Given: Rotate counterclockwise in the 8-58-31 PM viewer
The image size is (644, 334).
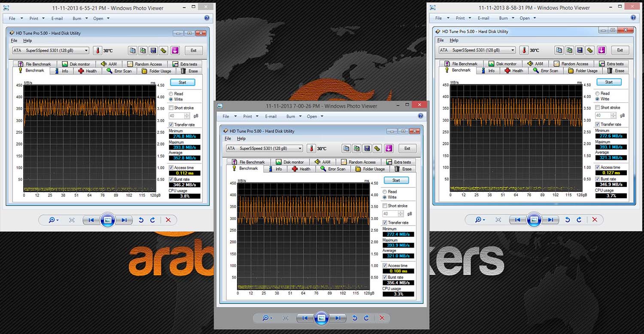Looking at the screenshot, I should tap(568, 220).
